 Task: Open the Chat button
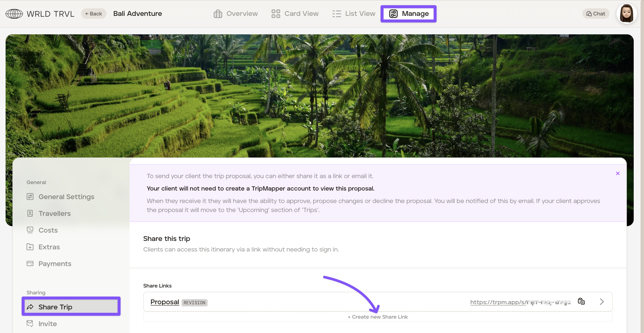tap(596, 14)
